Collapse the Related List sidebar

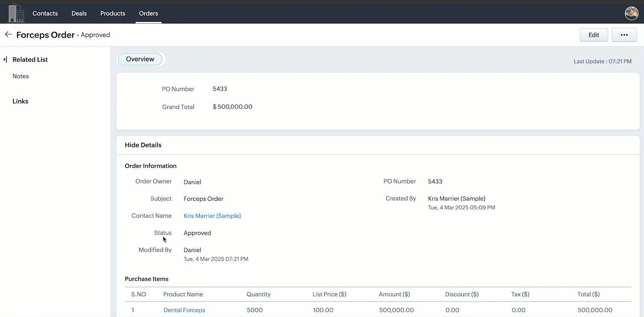tap(5, 59)
